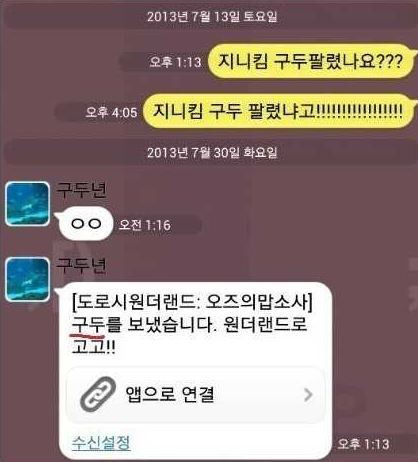Tap sender name 구두년 above the ㅇㅇ bubble
This screenshot has width=418, height=462.
click(81, 189)
